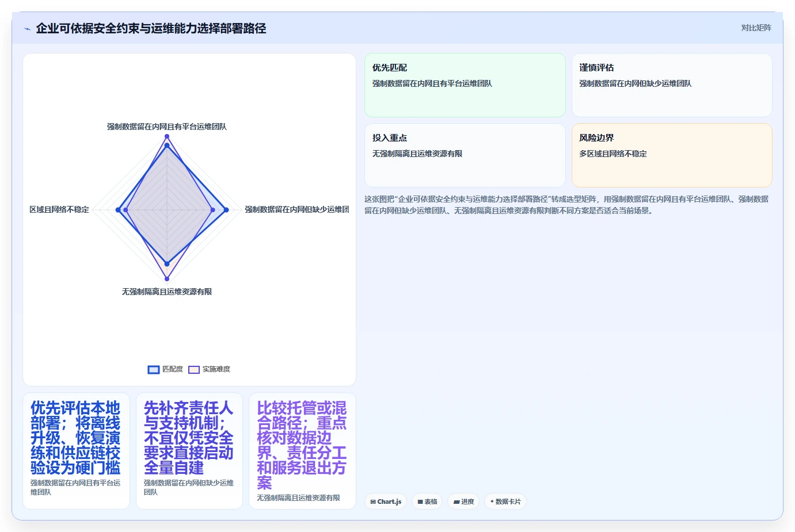Click 无强制隔离且运维资源有限 text in 投入重点
Image resolution: width=795 pixels, height=532 pixels.
(417, 154)
